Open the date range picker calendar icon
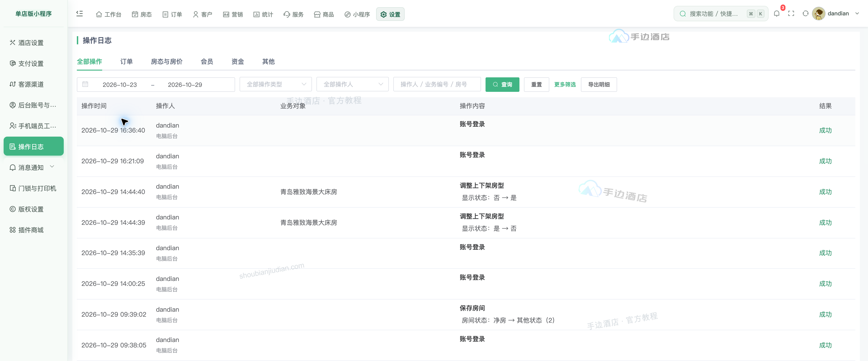868x361 pixels. coord(85,84)
